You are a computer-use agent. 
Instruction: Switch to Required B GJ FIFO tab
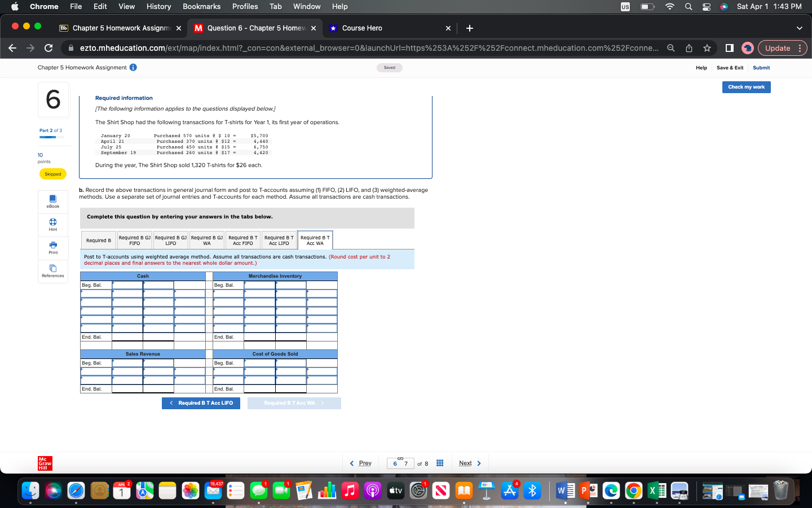[135, 240]
